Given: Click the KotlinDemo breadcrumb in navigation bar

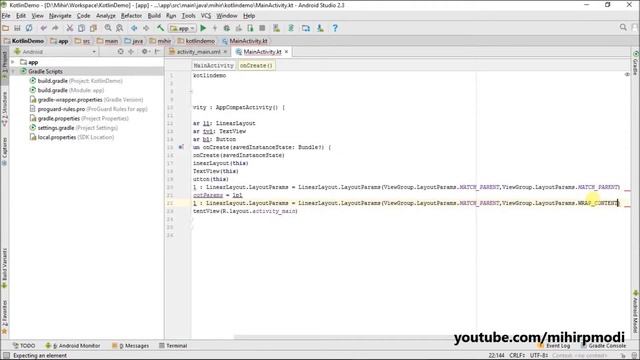Looking at the screenshot, I should (24, 41).
